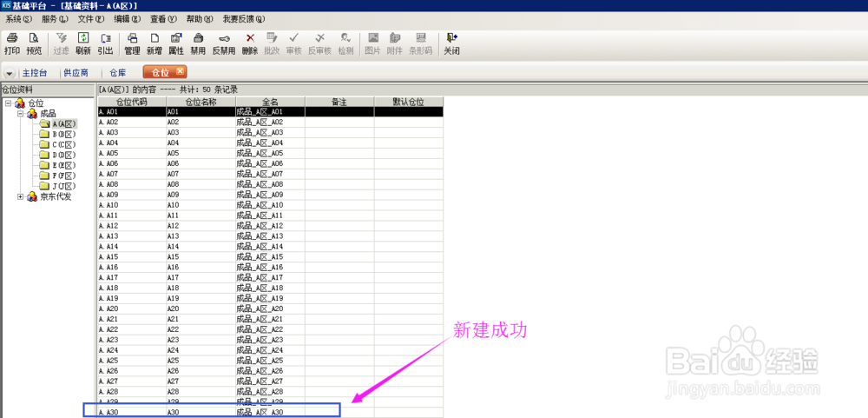Click the 检测 check icon
The image size is (868, 418).
pos(345,44)
